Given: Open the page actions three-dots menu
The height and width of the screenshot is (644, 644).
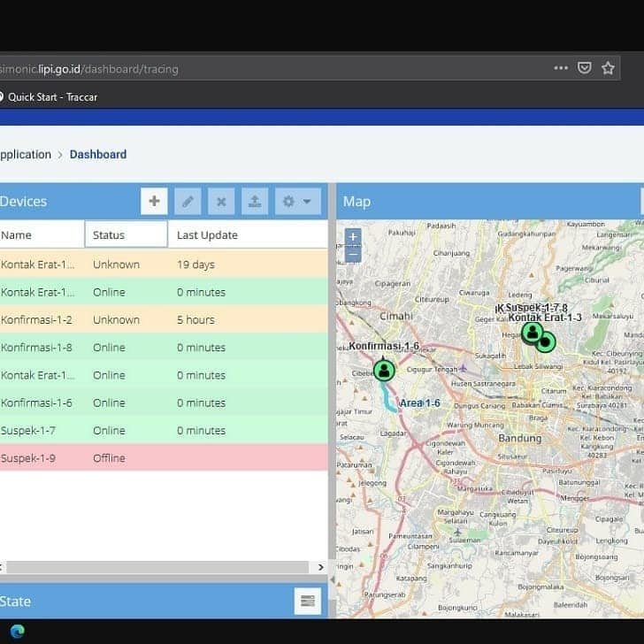Looking at the screenshot, I should coord(561,68).
